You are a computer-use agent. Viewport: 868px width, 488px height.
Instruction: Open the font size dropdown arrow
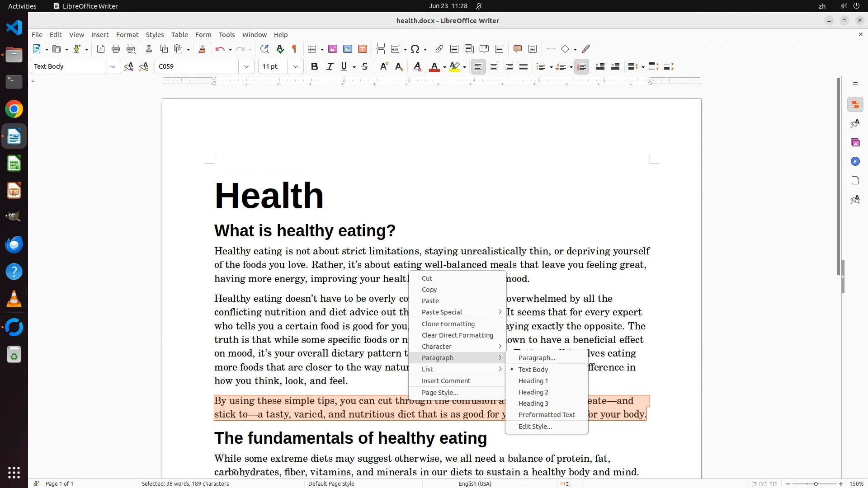[x=296, y=67]
